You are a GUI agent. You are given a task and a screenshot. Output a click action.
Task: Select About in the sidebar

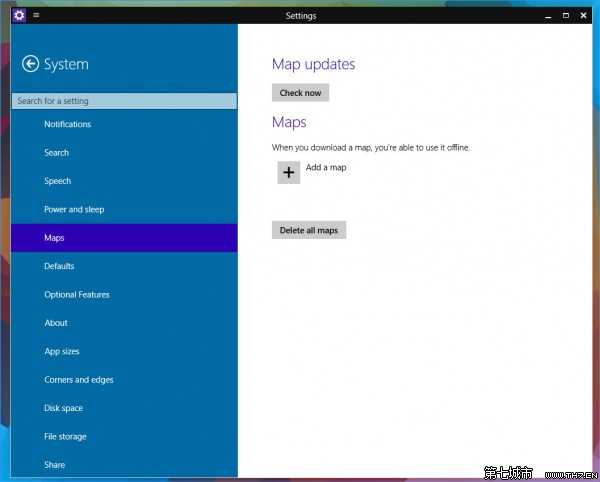(124, 323)
